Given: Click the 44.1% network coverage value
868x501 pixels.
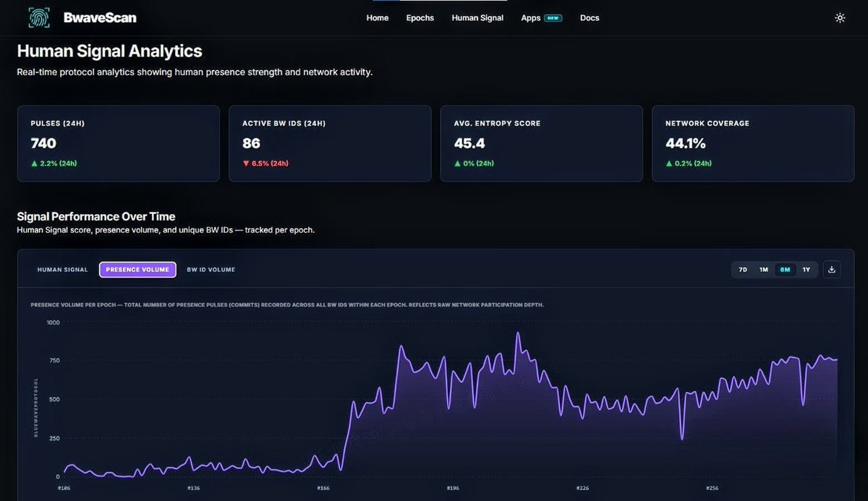Looking at the screenshot, I should tap(686, 143).
